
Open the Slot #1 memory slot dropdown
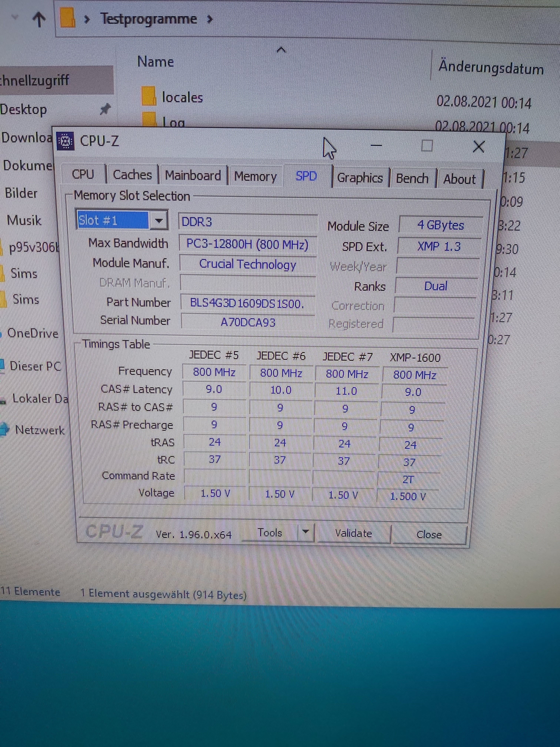[159, 221]
